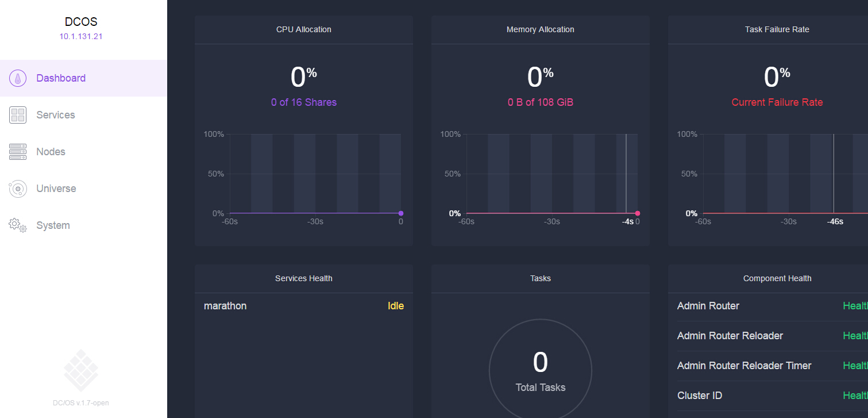Click the -4s marker on Memory chart

(x=627, y=221)
